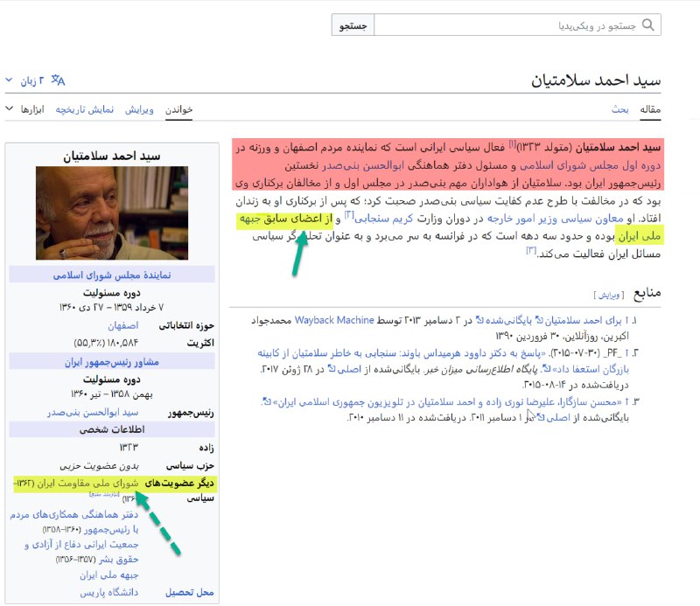Open the «Wayback Machine» link
The width and height of the screenshot is (700, 606).
(334, 320)
